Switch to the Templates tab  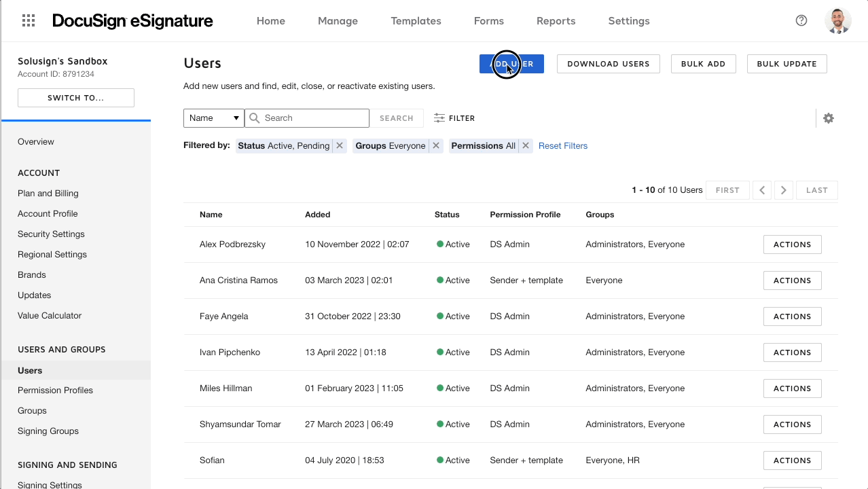(416, 21)
